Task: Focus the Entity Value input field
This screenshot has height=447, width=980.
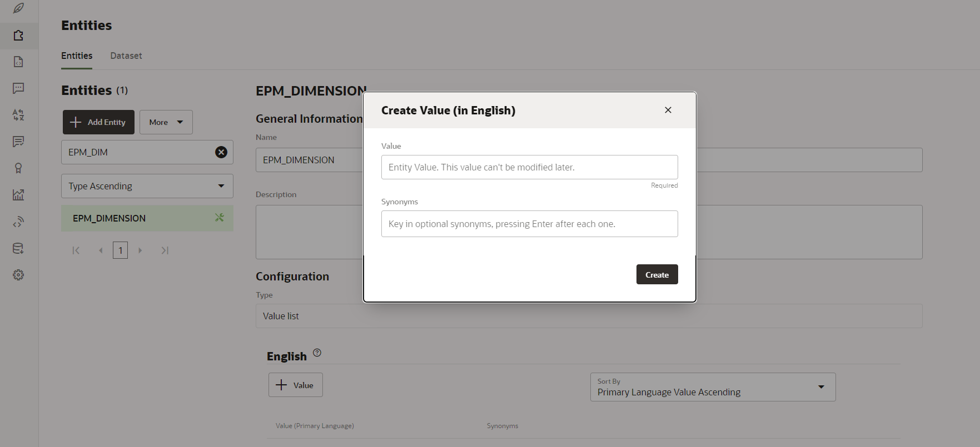Action: 529,167
